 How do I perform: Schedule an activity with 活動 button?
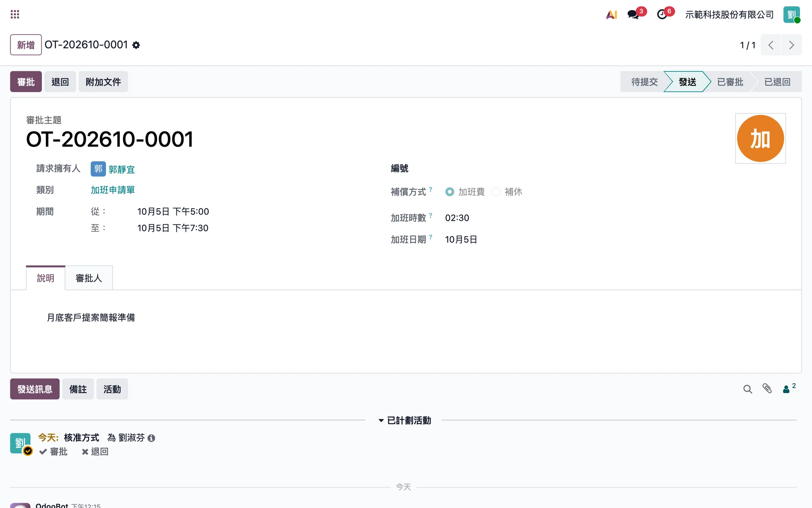point(112,389)
